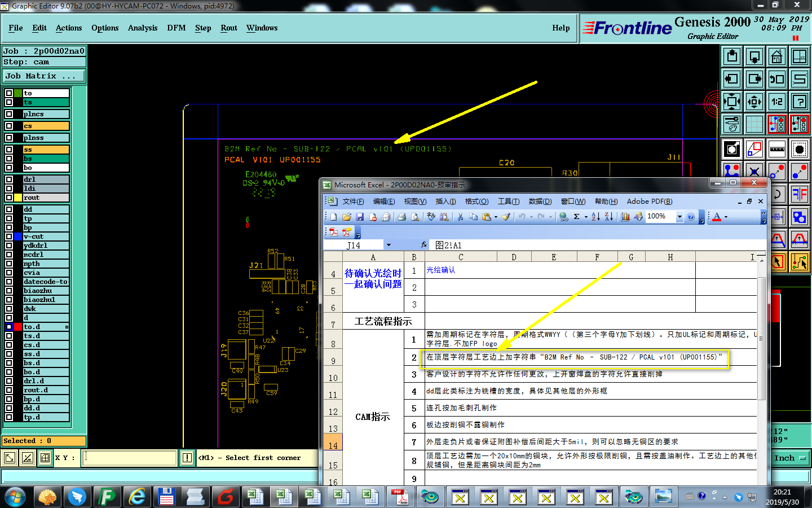Image resolution: width=812 pixels, height=508 pixels.
Task: Click the Excel formula fx button
Action: pyautogui.click(x=424, y=245)
